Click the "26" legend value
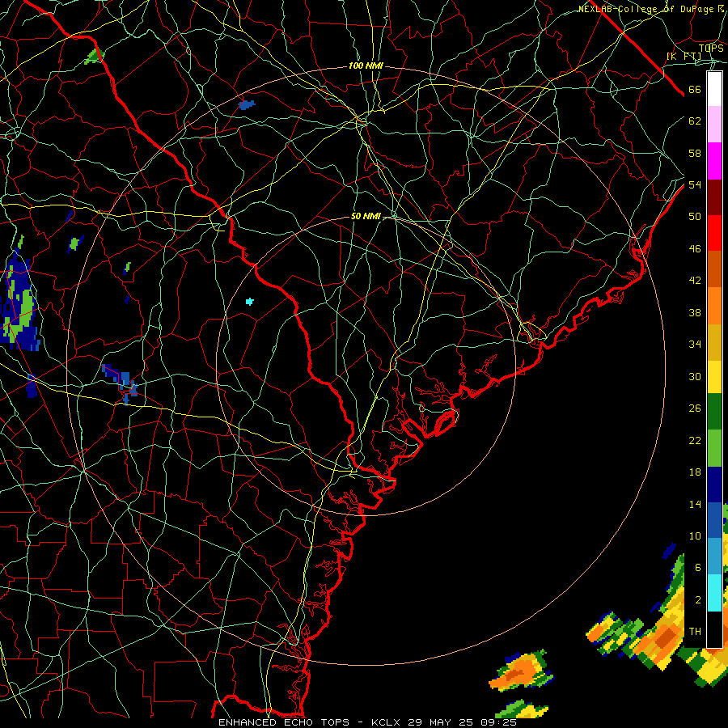Screen dimensions: 728x728 click(x=695, y=408)
